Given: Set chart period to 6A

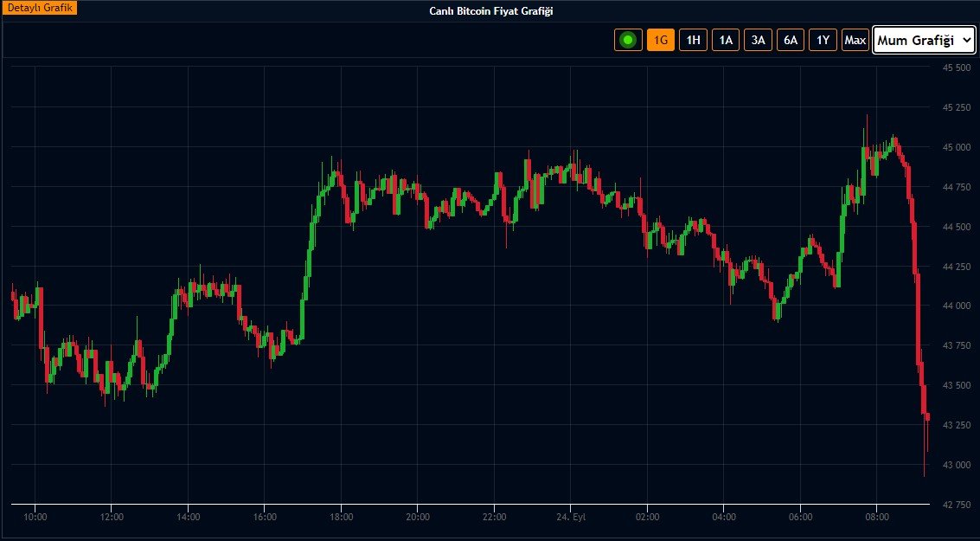Looking at the screenshot, I should pos(791,40).
